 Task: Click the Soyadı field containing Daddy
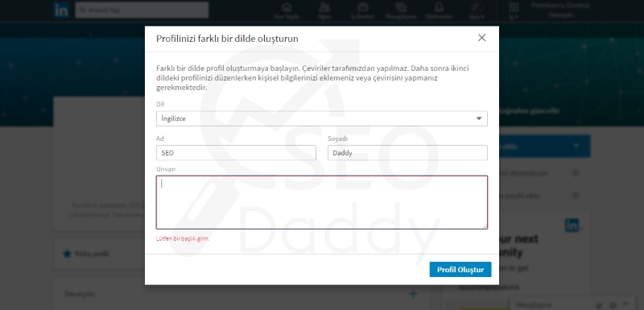click(407, 153)
